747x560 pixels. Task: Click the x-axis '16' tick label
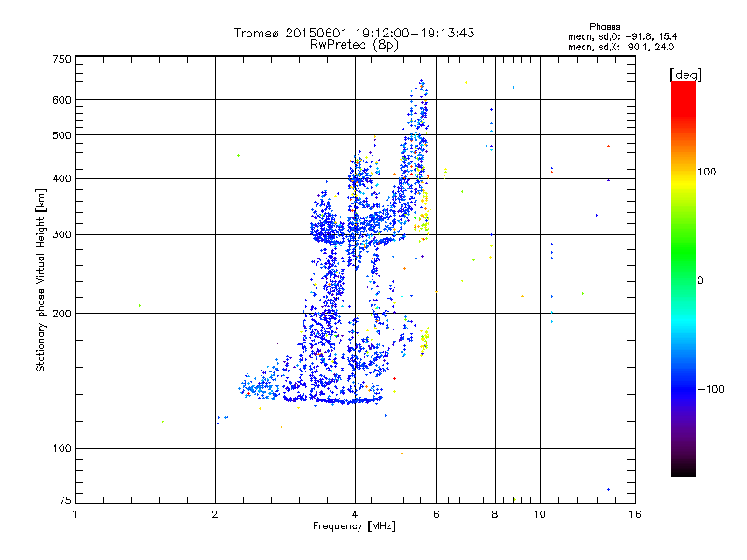[635, 514]
